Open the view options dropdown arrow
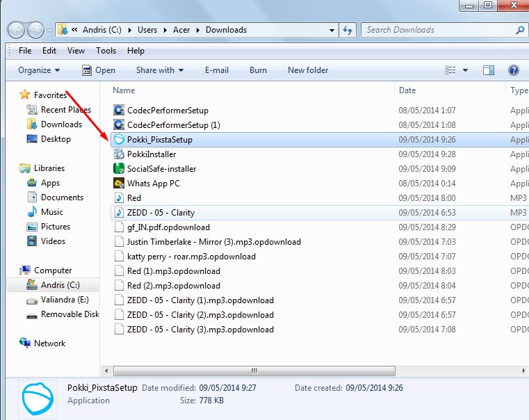 465,70
